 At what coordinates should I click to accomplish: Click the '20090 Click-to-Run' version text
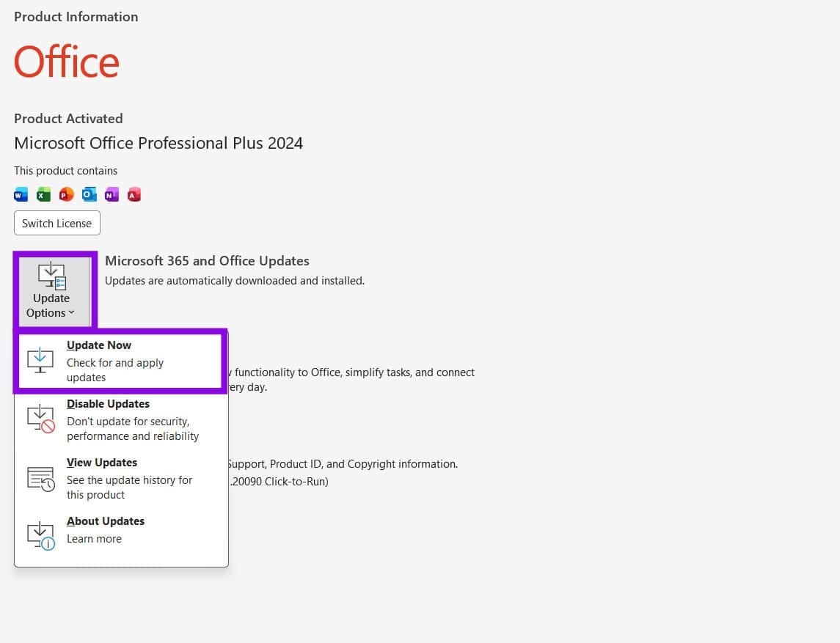(279, 481)
